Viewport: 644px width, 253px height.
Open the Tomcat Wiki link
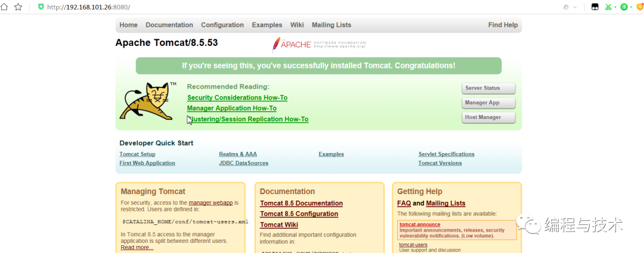279,224
